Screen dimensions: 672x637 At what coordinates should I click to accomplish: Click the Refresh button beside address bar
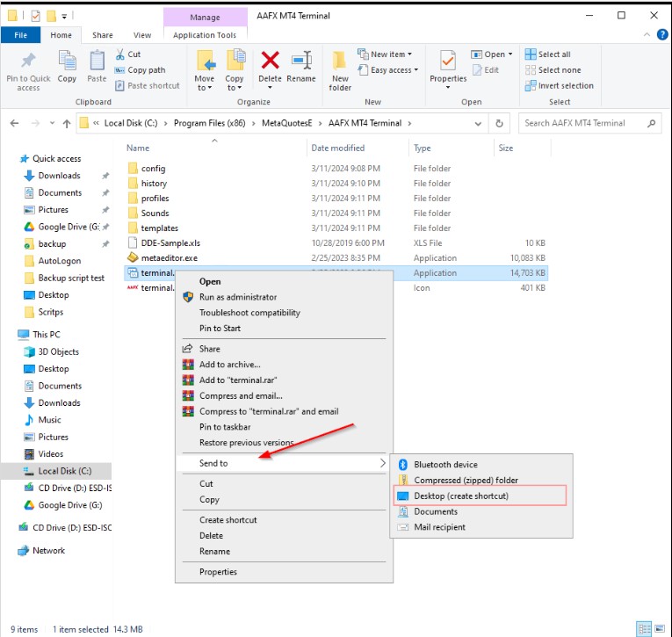pos(499,124)
